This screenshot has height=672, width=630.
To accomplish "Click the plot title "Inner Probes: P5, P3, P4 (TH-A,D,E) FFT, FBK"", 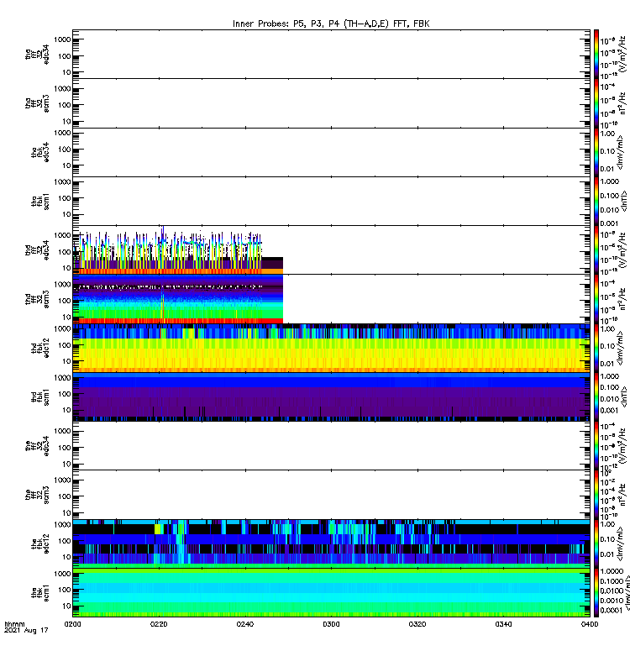I will [x=331, y=24].
